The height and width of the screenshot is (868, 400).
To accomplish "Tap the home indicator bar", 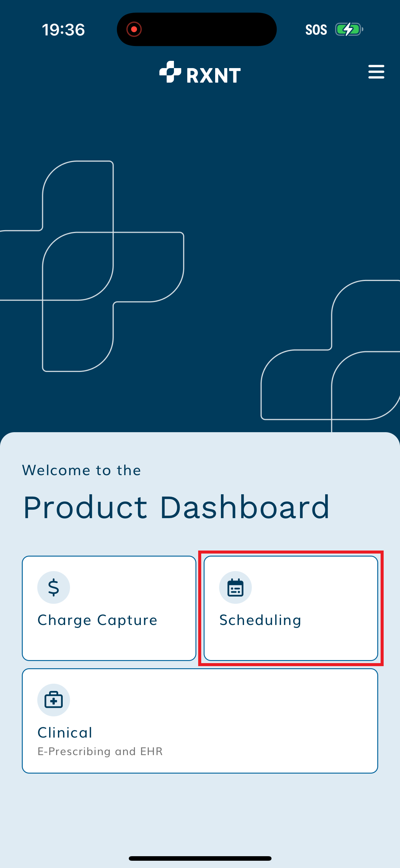I will click(200, 858).
